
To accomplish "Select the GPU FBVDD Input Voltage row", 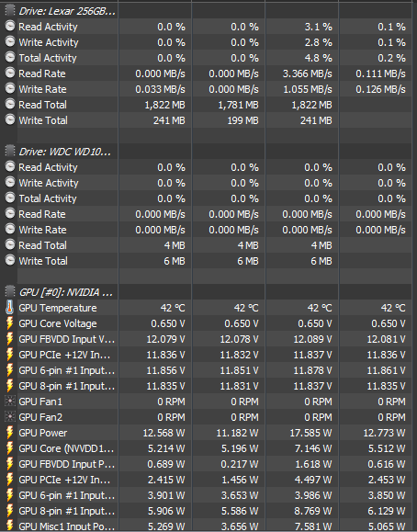I will point(208,339).
